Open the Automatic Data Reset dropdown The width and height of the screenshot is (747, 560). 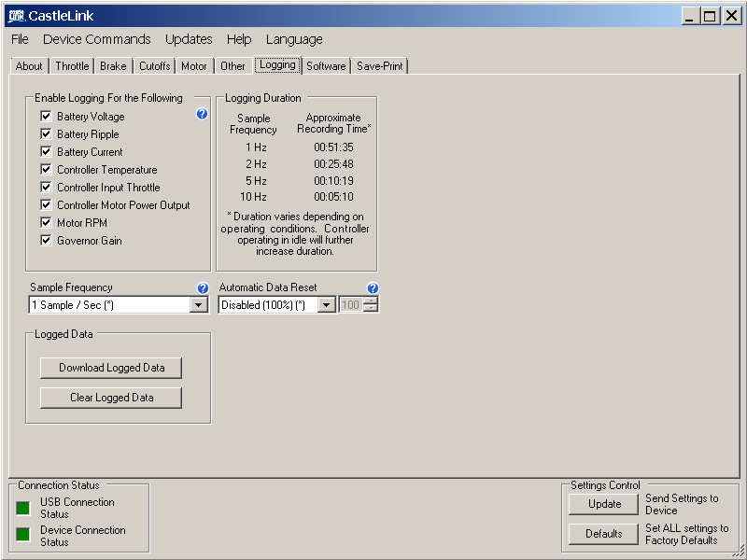tap(326, 305)
